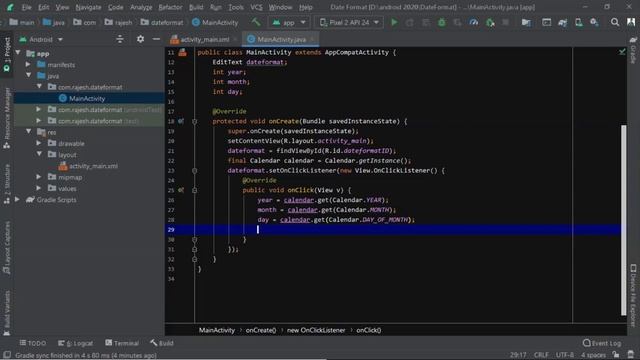640x360 pixels.
Task: Expand Gradle Scripts node
Action: (18, 200)
